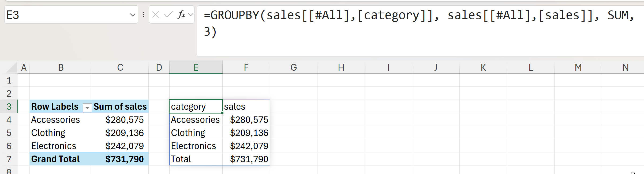Click the Grand Total pivot cell
Screen dimensions: 644x174
[x=55, y=159]
